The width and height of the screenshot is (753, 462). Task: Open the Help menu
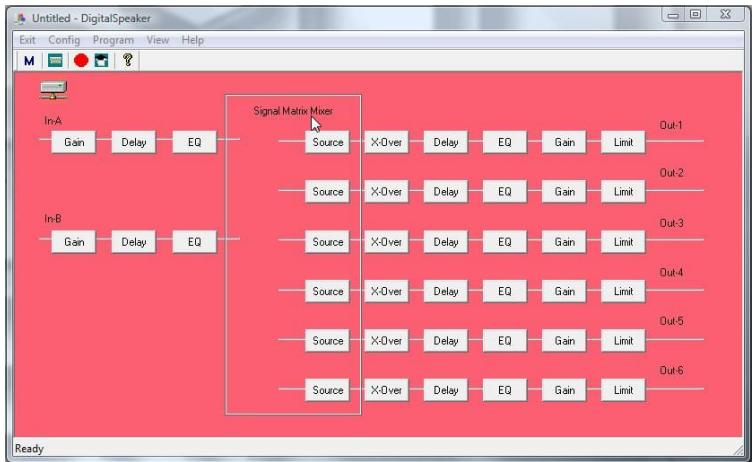pos(193,40)
